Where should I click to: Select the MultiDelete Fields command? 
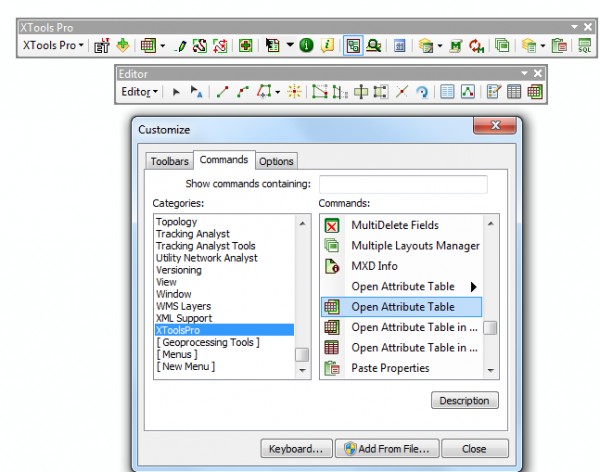pyautogui.click(x=401, y=225)
